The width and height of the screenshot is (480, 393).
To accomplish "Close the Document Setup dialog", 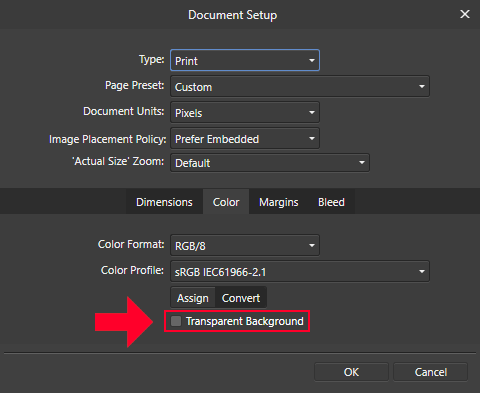I will 465,14.
